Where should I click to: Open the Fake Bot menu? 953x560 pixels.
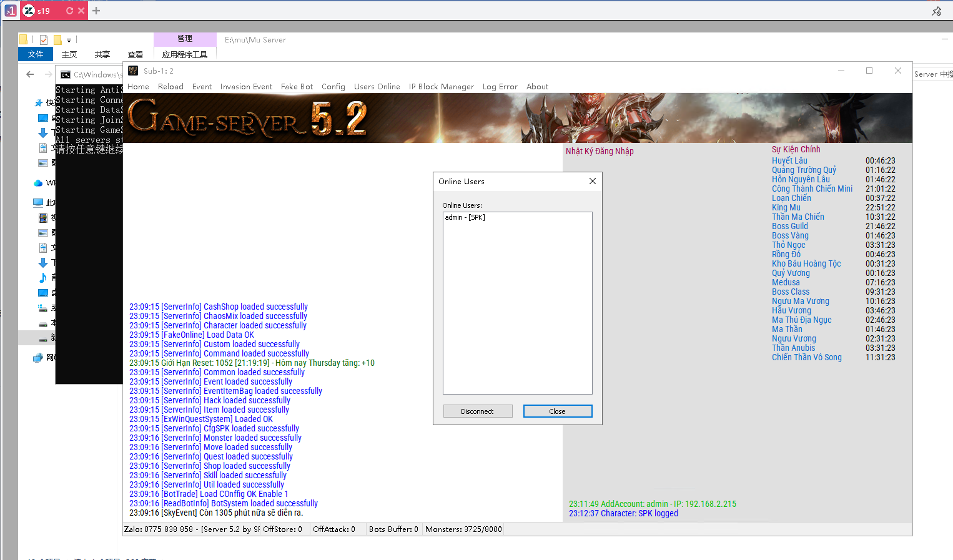(x=297, y=87)
